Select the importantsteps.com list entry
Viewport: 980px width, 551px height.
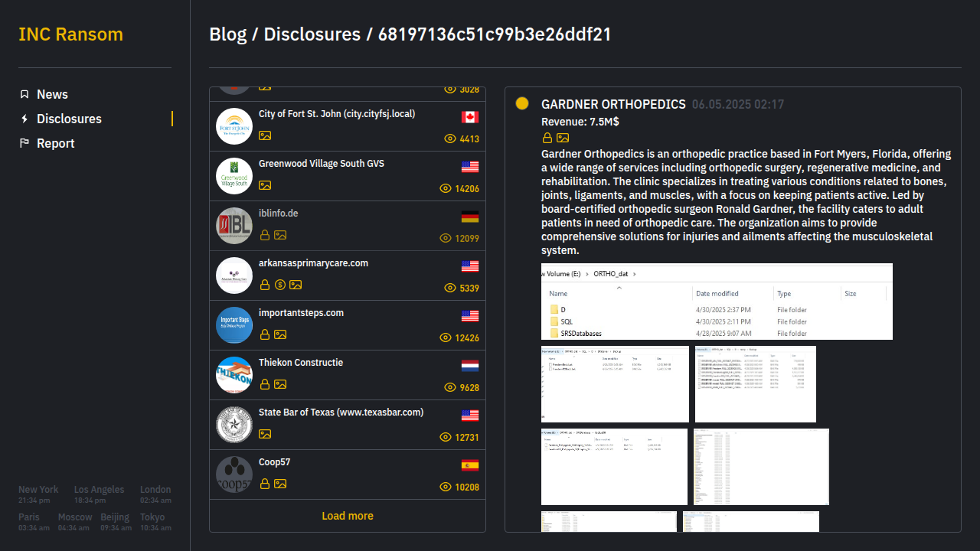coord(301,313)
